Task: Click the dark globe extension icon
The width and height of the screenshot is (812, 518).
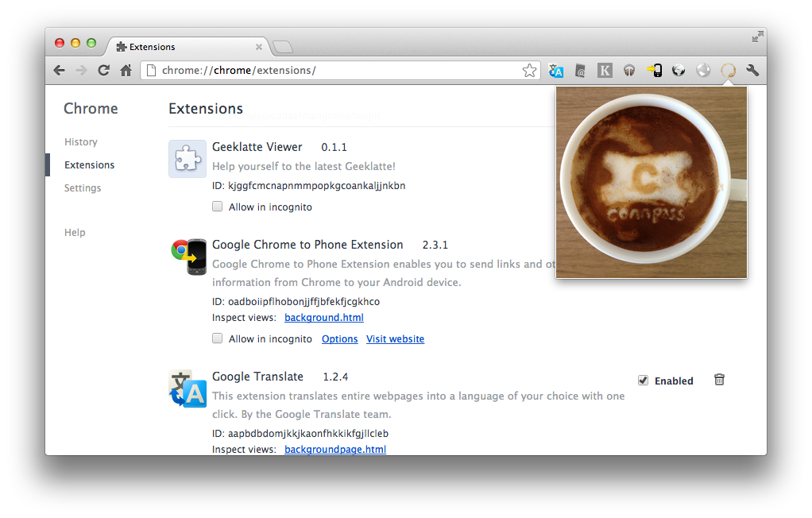Action: [679, 71]
